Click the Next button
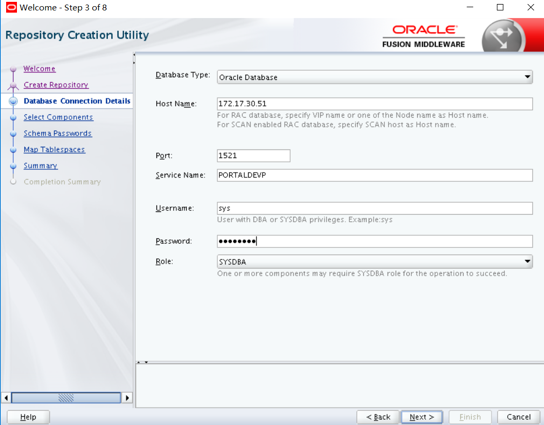 pos(422,417)
